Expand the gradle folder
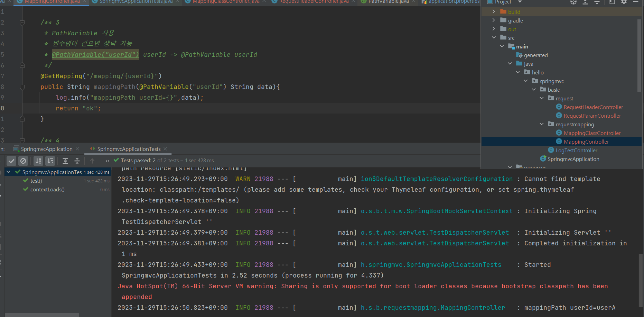The height and width of the screenshot is (317, 644). [x=494, y=20]
